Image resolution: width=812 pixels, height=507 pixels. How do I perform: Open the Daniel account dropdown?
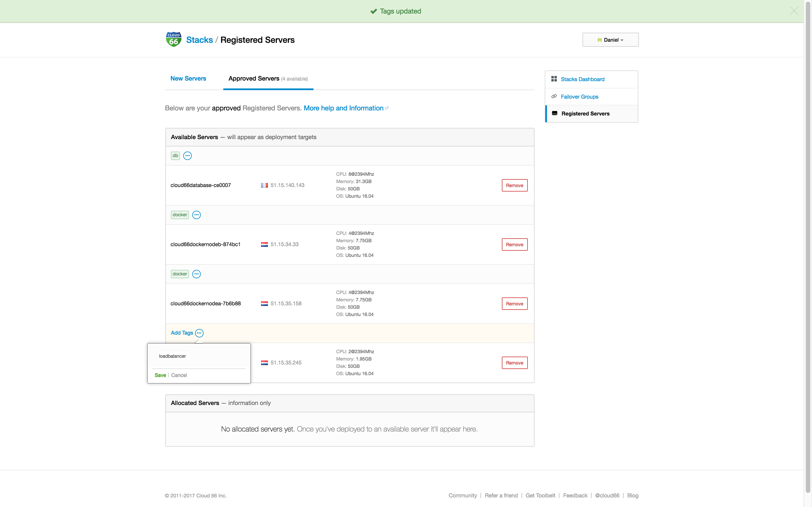coord(610,39)
